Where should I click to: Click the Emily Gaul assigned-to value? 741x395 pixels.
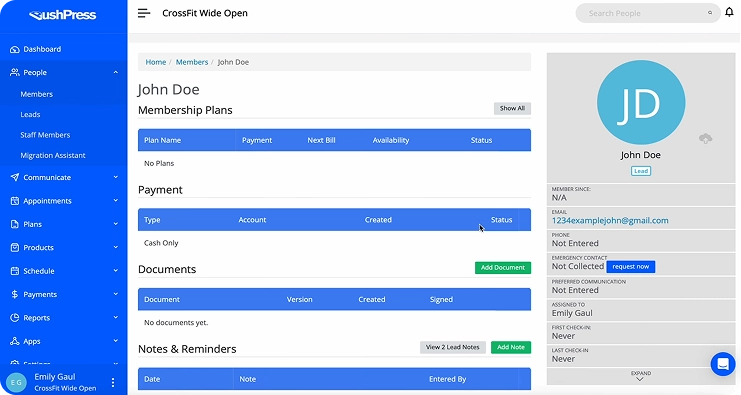tap(572, 313)
